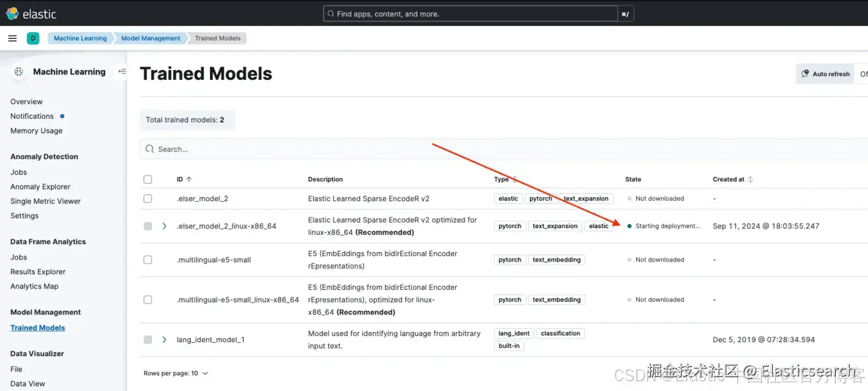Image resolution: width=868 pixels, height=391 pixels.
Task: Open Model Management breadcrumb
Action: point(151,38)
